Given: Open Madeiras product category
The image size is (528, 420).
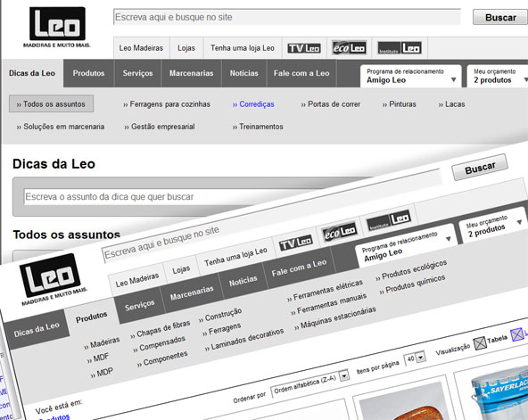Looking at the screenshot, I should 102,343.
